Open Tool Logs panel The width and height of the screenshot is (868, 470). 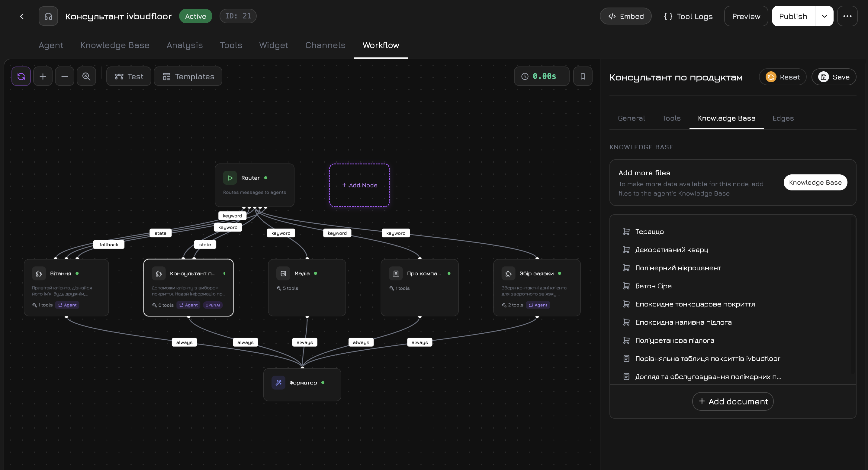pyautogui.click(x=688, y=16)
